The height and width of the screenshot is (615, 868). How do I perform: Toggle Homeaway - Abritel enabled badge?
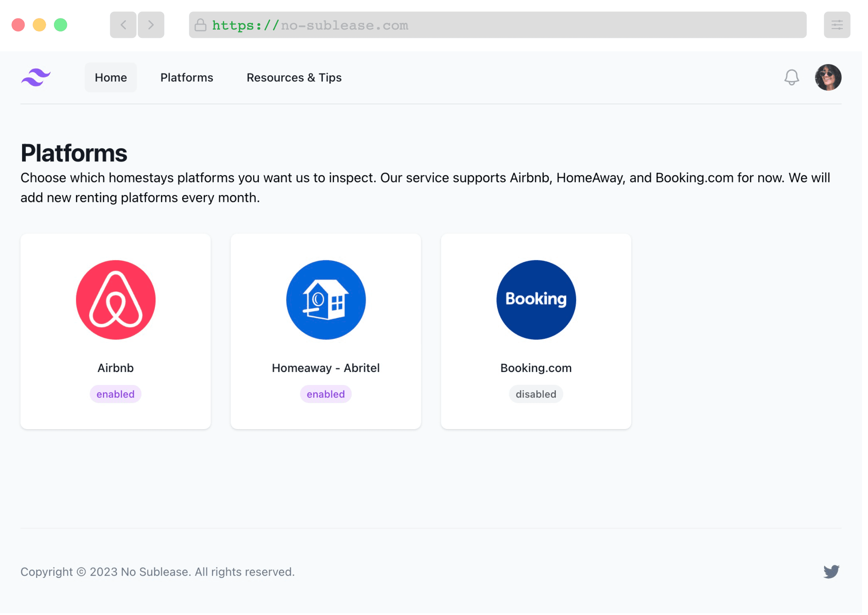326,394
